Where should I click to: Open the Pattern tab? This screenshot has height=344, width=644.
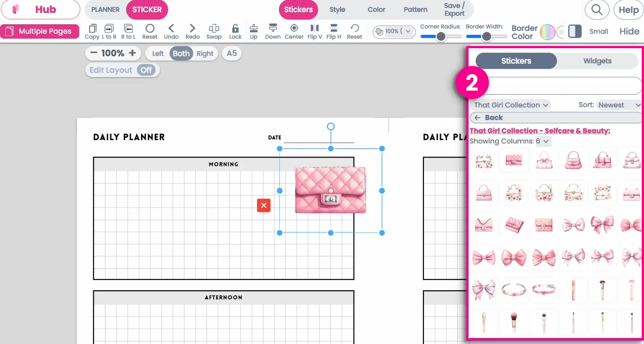(x=415, y=10)
